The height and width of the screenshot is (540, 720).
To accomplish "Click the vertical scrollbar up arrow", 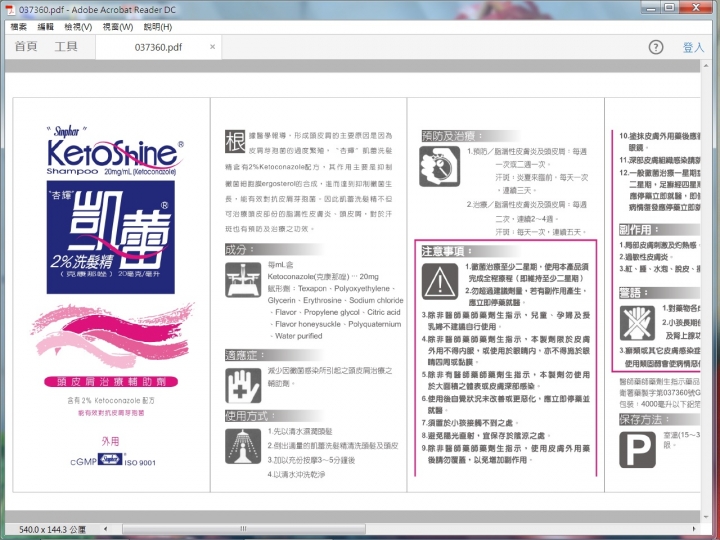I will pyautogui.click(x=706, y=66).
